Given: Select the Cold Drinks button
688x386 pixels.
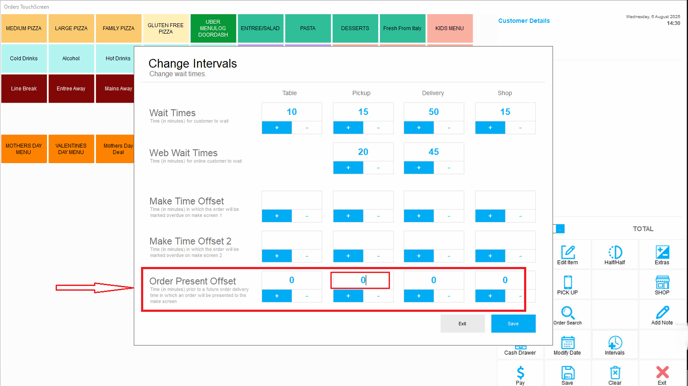Looking at the screenshot, I should pyautogui.click(x=24, y=58).
